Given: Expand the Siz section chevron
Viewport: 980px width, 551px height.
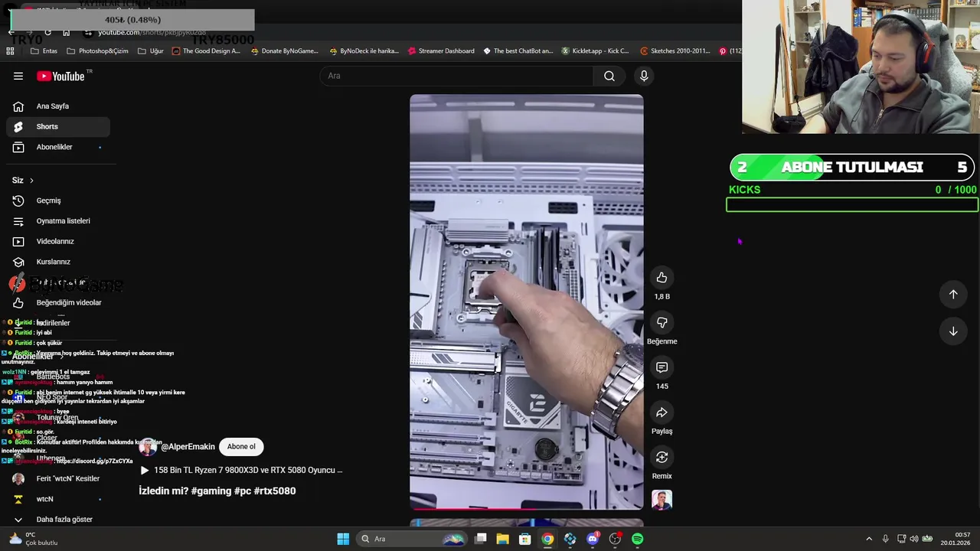Looking at the screenshot, I should [x=31, y=181].
